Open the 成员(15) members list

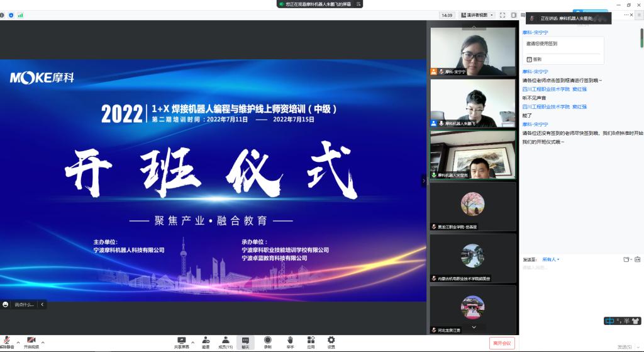point(225,341)
